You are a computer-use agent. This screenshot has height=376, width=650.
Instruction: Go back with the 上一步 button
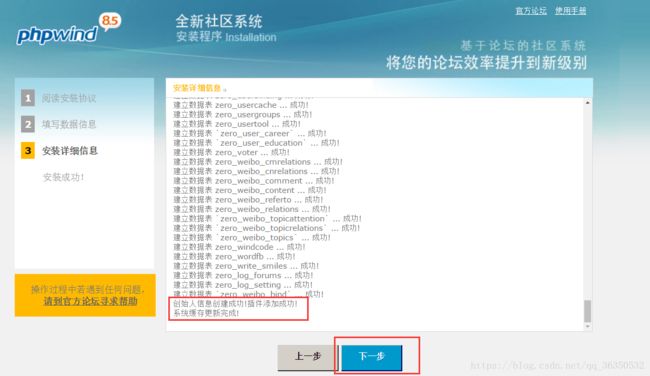coord(308,357)
